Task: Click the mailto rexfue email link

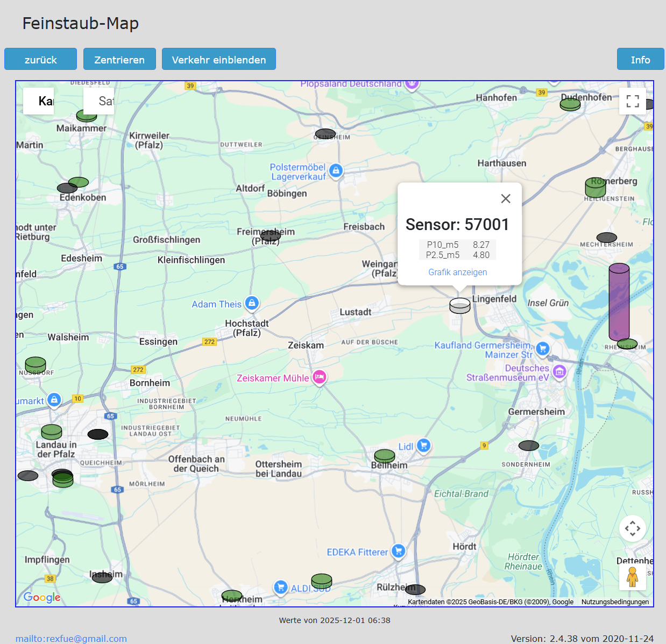Action: point(71,638)
